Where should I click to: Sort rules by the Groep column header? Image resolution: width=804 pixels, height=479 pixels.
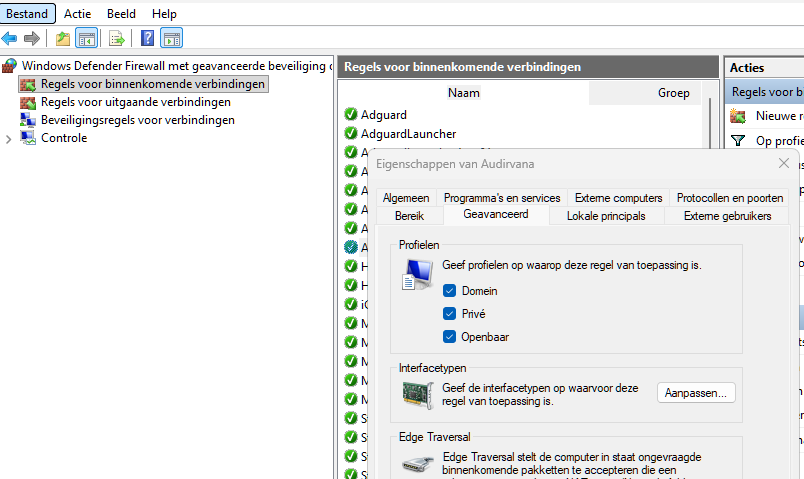(x=673, y=93)
